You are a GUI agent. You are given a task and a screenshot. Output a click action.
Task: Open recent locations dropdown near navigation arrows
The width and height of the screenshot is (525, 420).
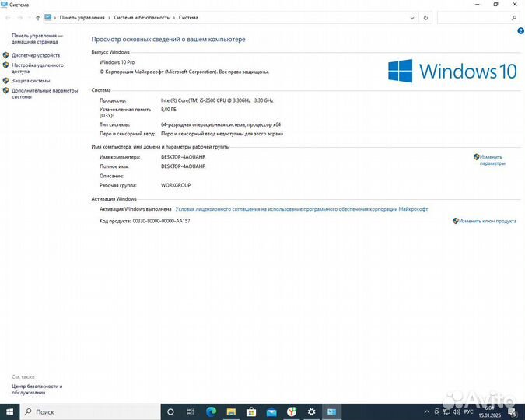[29, 18]
